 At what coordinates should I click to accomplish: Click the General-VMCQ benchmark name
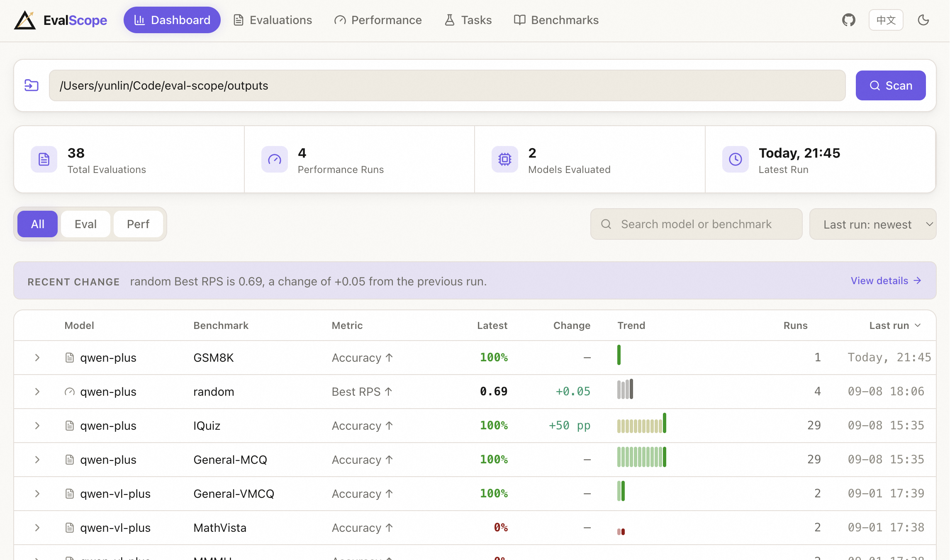(x=234, y=494)
